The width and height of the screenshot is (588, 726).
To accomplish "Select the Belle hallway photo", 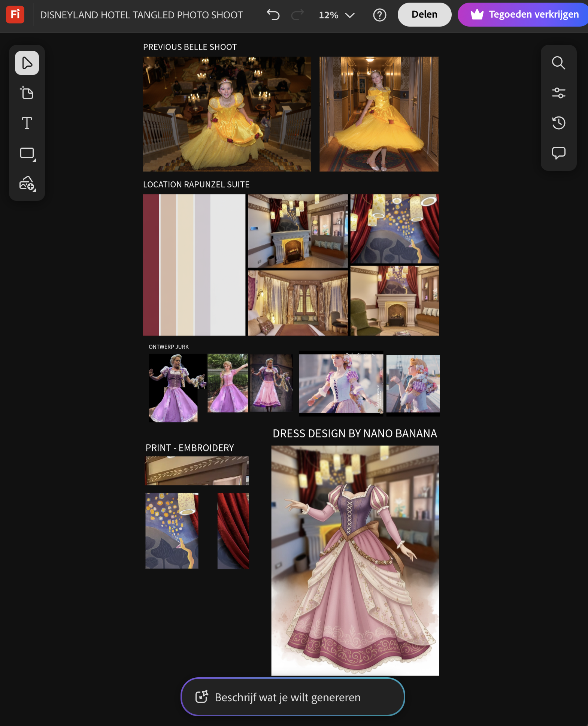I will 379,114.
